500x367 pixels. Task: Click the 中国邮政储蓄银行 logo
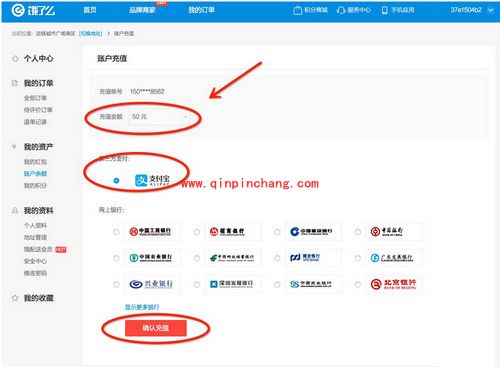(233, 258)
